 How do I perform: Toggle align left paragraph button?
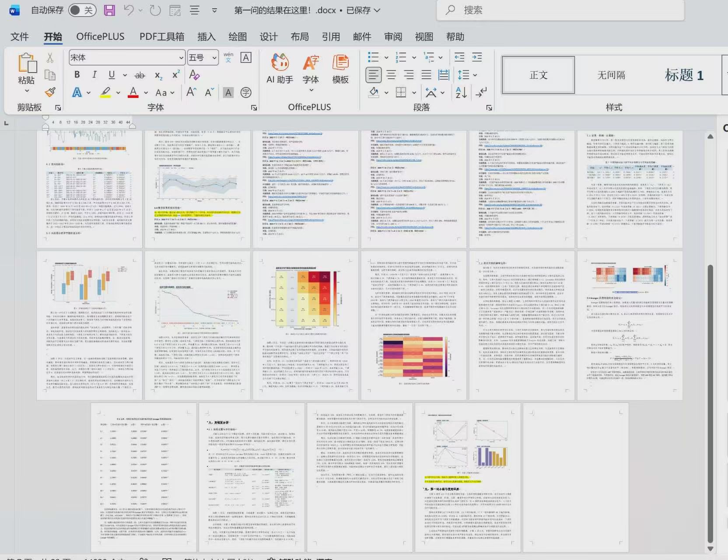[x=373, y=75]
